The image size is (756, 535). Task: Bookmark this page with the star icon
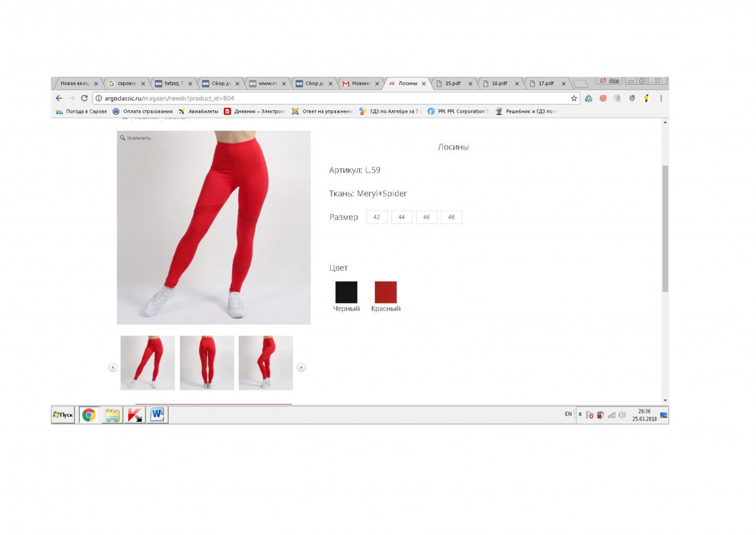pyautogui.click(x=574, y=98)
